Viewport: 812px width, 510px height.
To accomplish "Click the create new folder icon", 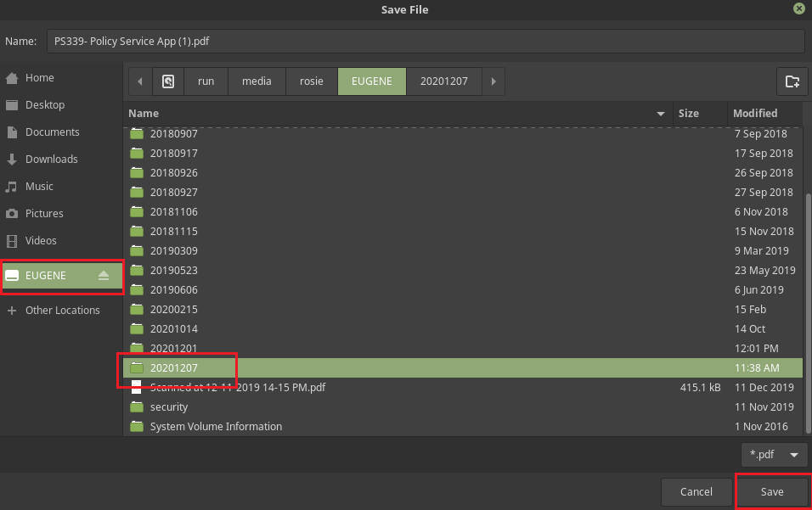I will [792, 81].
